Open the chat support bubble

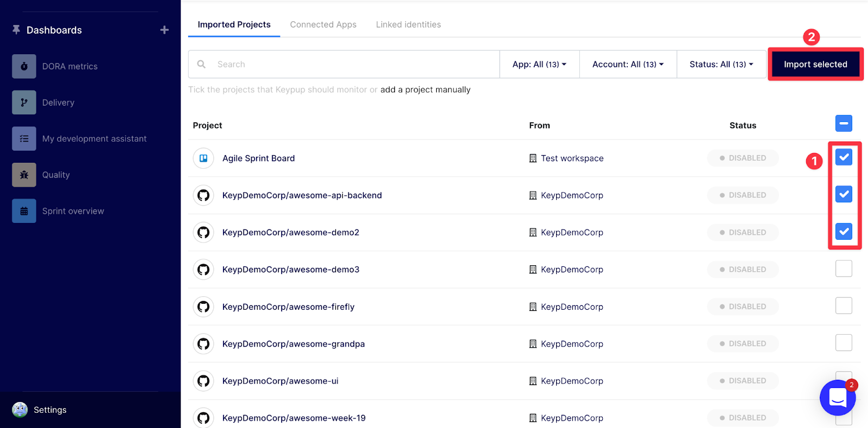point(837,398)
